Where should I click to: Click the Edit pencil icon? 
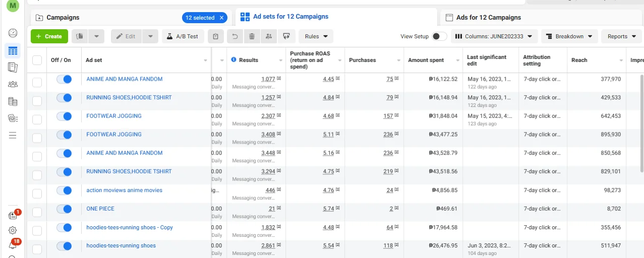pos(120,36)
